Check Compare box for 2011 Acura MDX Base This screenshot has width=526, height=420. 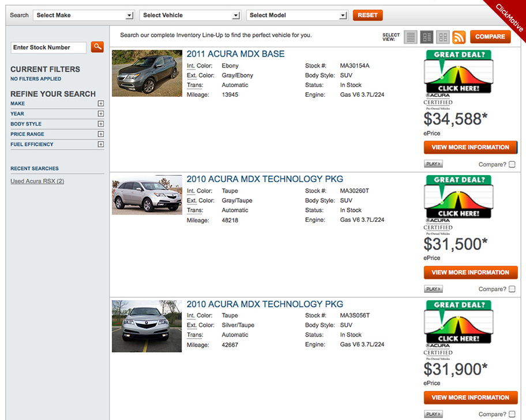(x=512, y=164)
